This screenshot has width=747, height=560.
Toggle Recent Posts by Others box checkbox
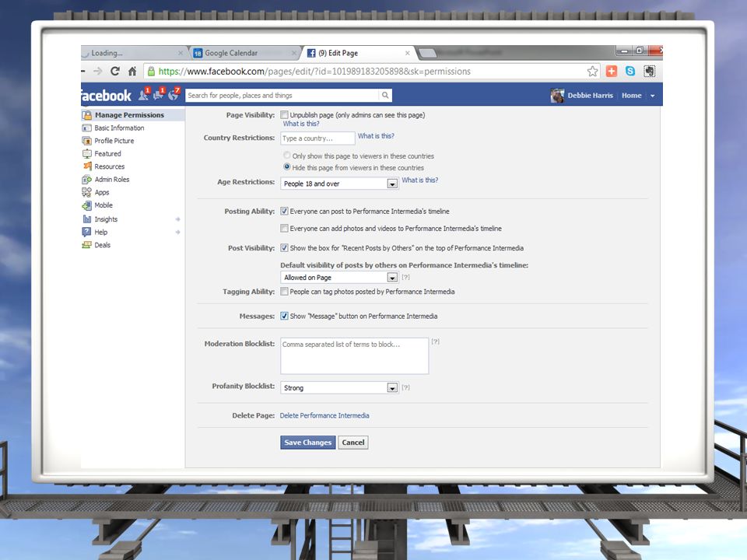285,247
